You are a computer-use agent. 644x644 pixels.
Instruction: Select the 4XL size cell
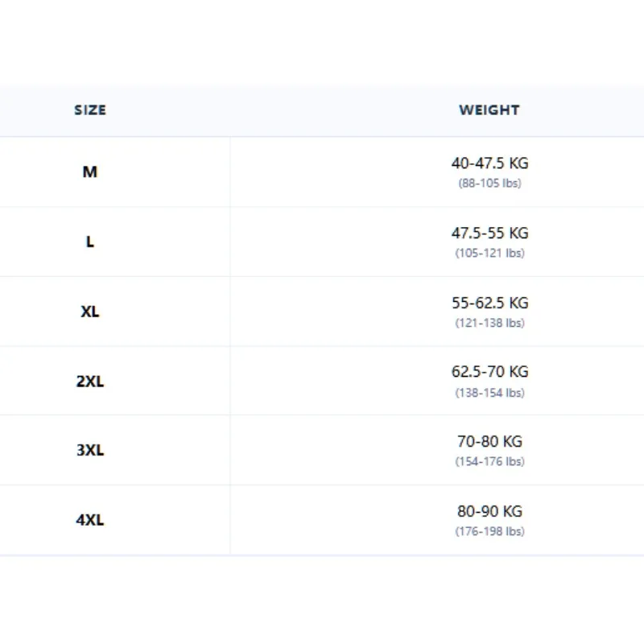click(90, 520)
